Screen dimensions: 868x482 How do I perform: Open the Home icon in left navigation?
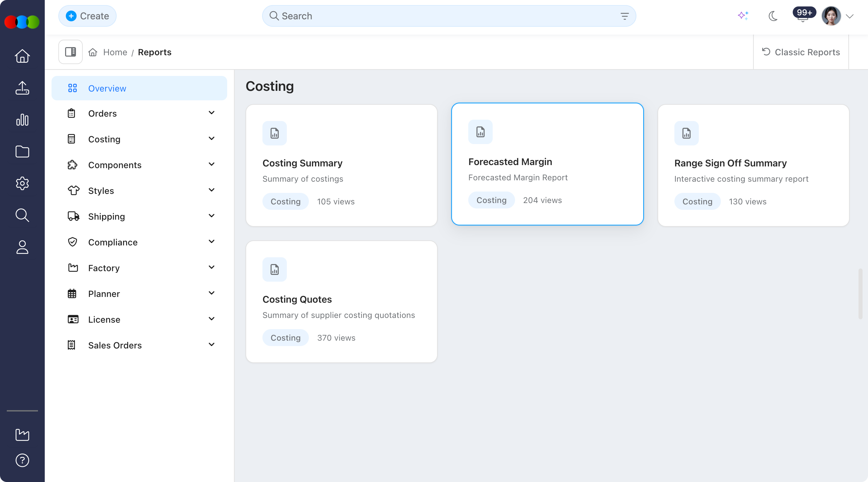(x=22, y=56)
